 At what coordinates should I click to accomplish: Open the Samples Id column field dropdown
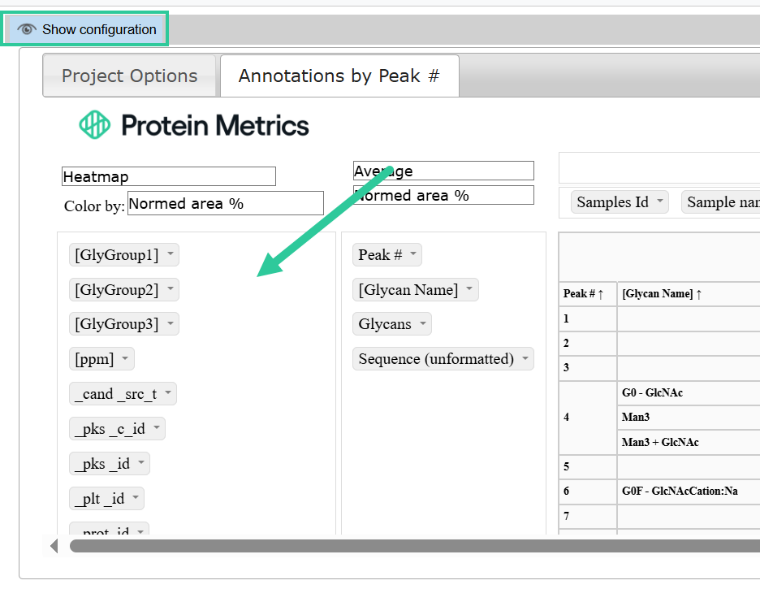point(660,201)
